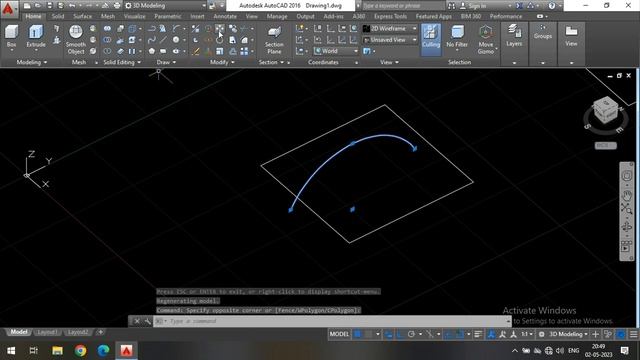The image size is (640, 360).
Task: Toggle hardware acceleration blue icon in status bar
Action: [620, 334]
